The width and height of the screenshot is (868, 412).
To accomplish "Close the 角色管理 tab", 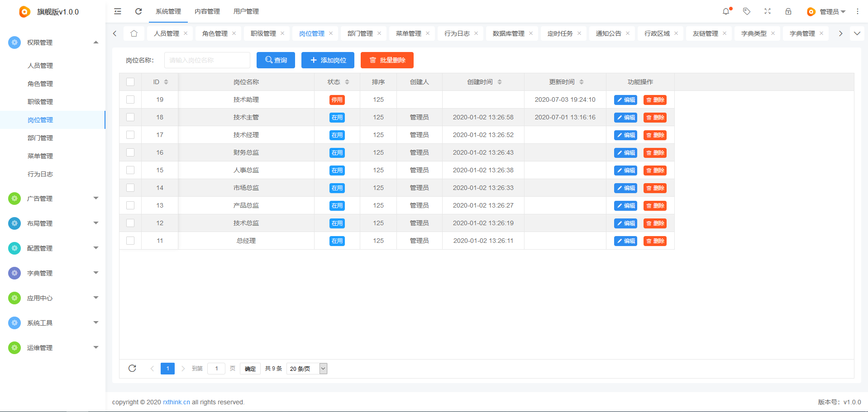I will 234,33.
